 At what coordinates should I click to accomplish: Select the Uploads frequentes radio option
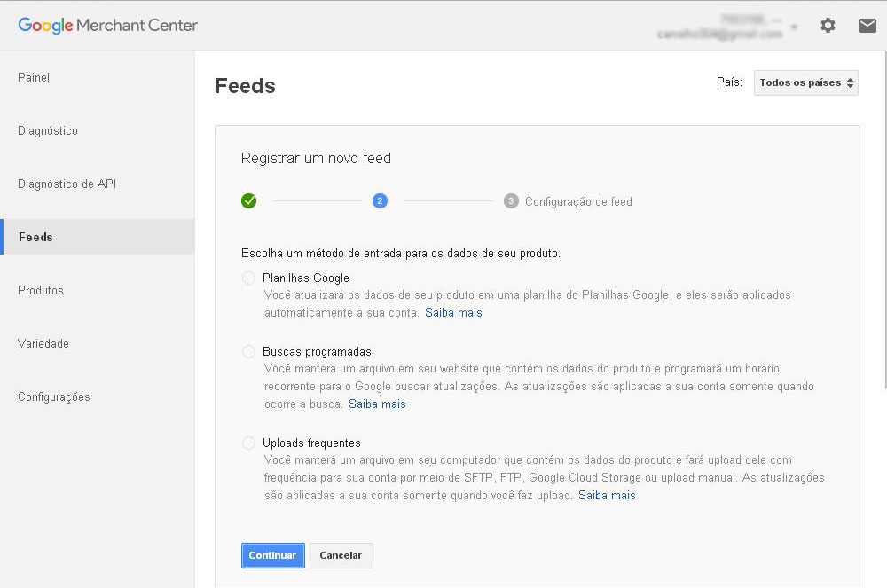(249, 443)
